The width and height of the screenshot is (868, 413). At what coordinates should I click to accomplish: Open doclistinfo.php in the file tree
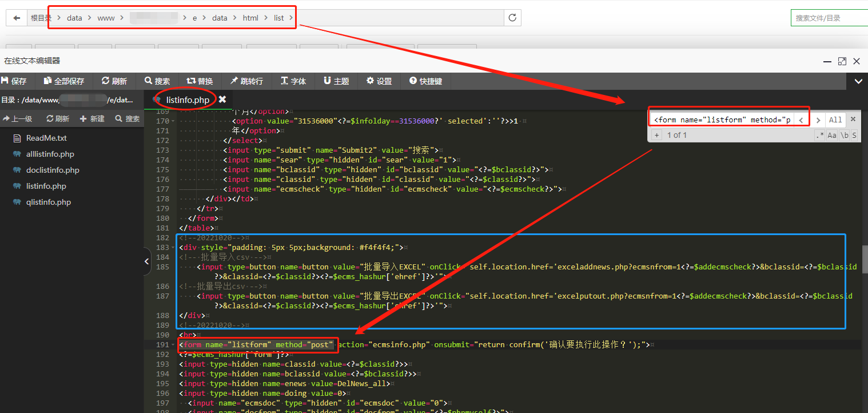pyautogui.click(x=53, y=170)
